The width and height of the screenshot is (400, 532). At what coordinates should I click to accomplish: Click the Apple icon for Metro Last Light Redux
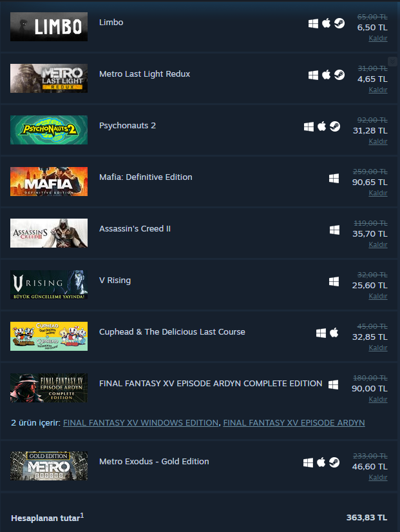(326, 75)
